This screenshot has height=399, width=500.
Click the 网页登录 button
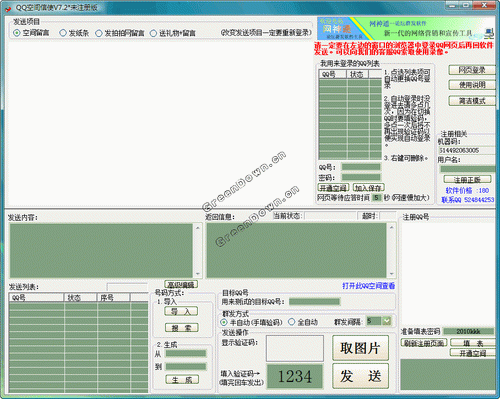point(472,70)
